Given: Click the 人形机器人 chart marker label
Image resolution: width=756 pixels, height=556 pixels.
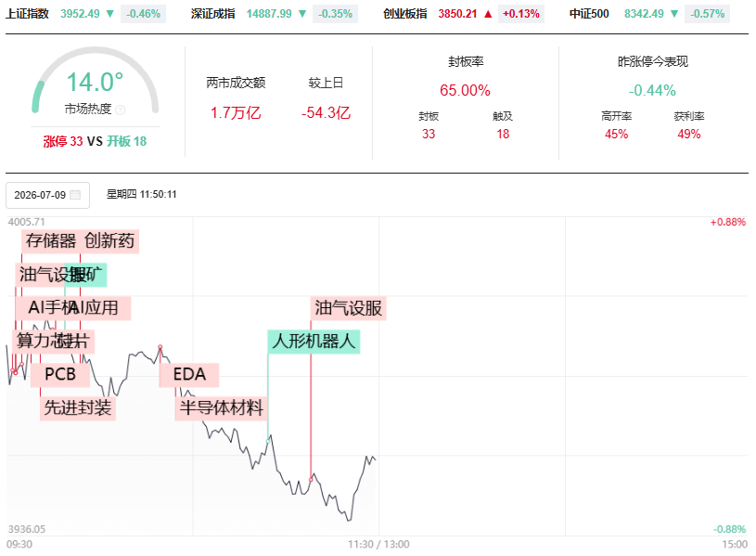Looking at the screenshot, I should coord(314,342).
